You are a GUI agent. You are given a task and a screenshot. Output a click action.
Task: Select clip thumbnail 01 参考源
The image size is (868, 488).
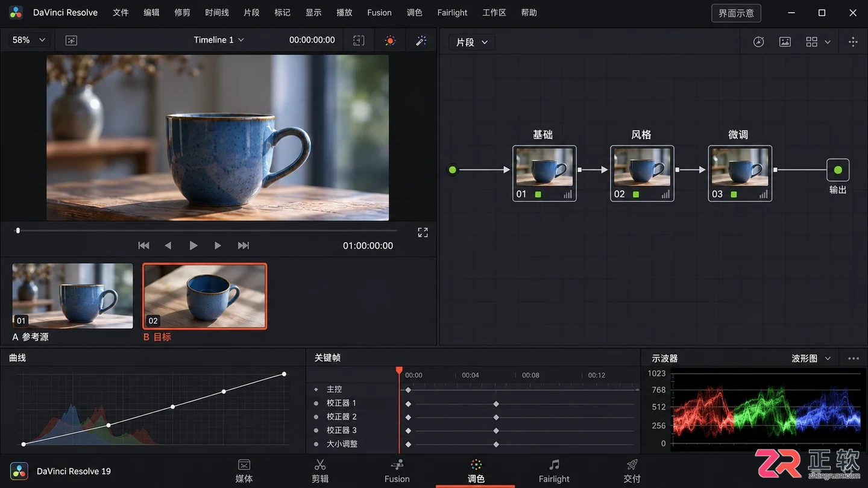pyautogui.click(x=72, y=296)
